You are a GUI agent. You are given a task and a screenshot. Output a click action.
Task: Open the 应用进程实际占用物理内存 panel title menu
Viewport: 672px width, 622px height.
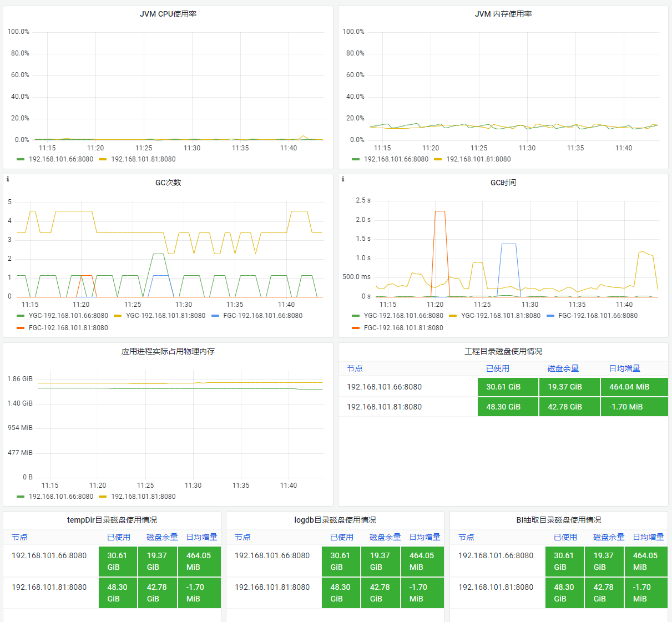coord(168,351)
